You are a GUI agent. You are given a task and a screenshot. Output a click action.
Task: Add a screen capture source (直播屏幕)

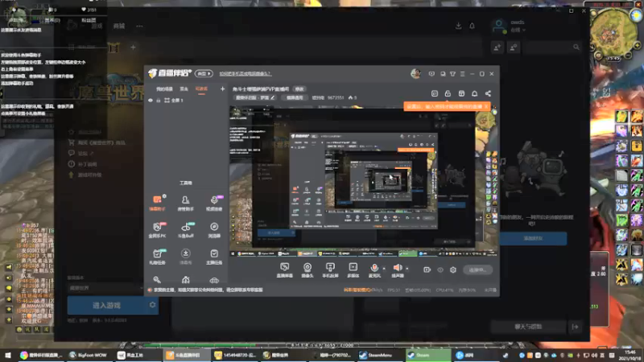[x=284, y=270]
